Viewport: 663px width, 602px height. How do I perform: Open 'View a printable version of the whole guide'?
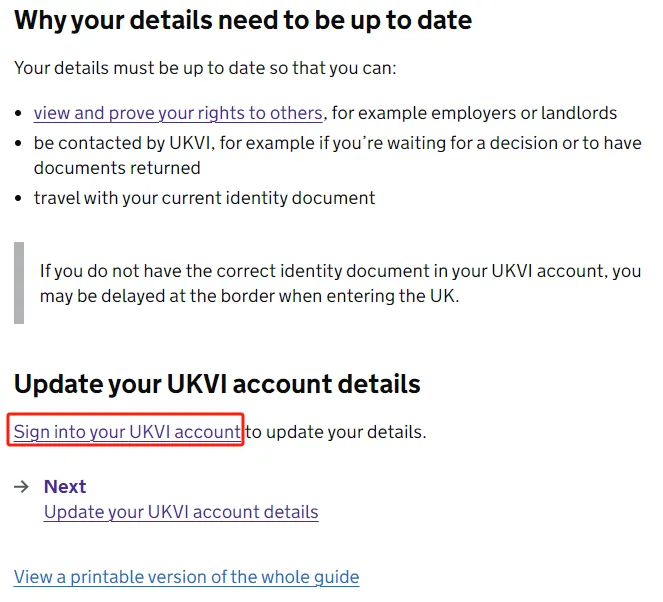click(186, 577)
